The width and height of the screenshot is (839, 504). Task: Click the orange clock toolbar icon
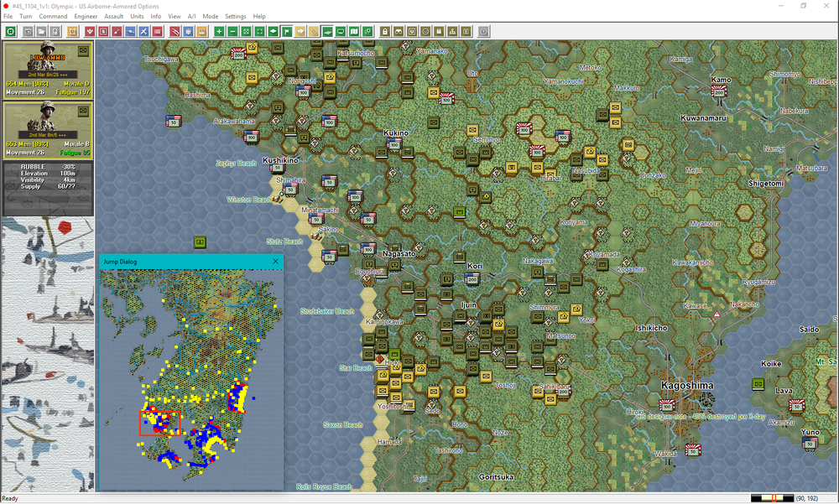pyautogui.click(x=72, y=32)
